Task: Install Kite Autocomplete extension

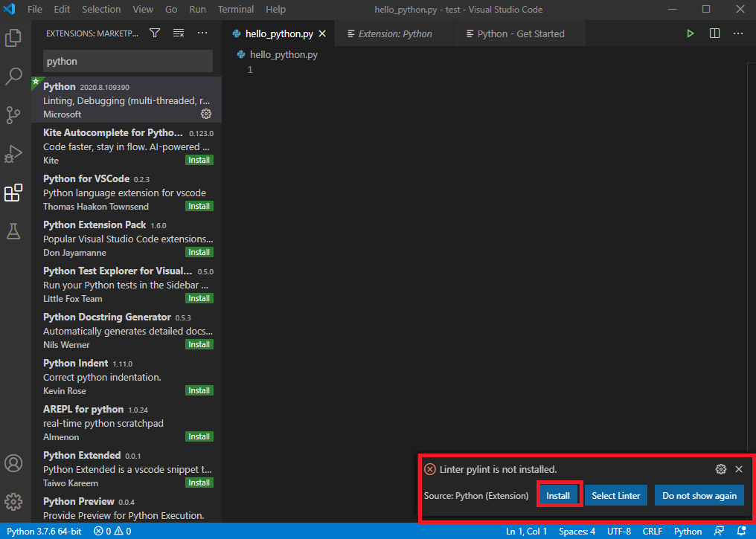Action: coord(199,160)
